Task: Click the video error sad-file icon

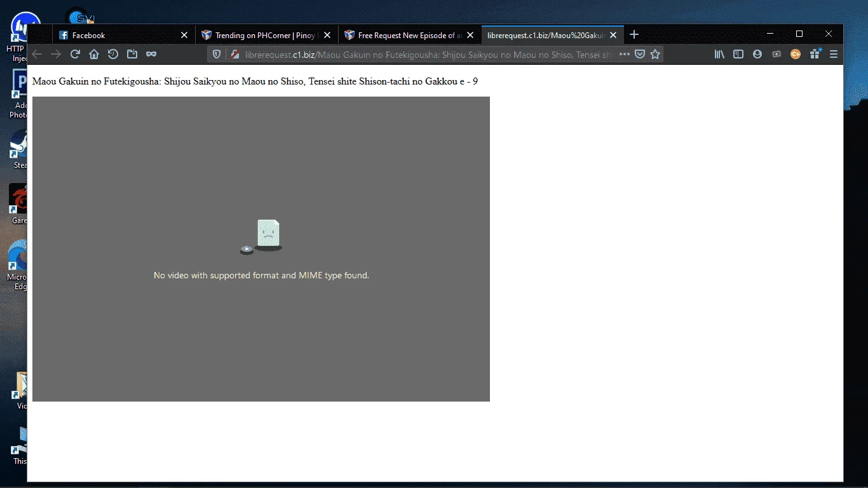Action: click(x=261, y=236)
